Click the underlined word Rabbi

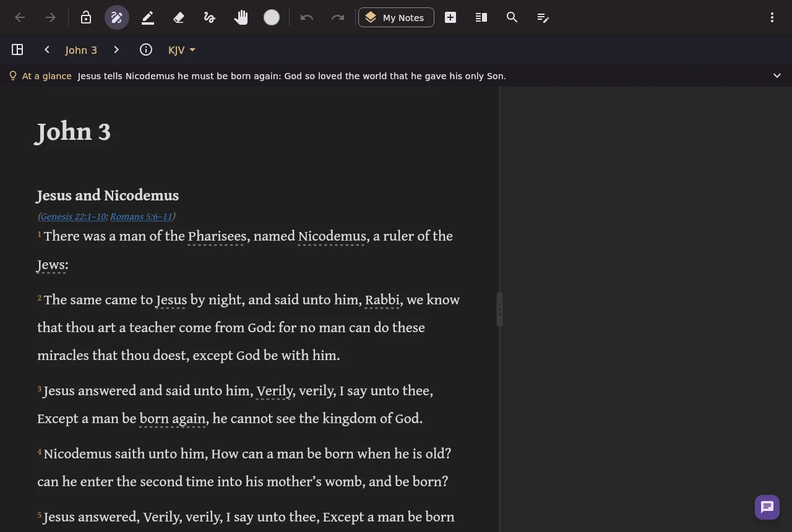point(382,300)
